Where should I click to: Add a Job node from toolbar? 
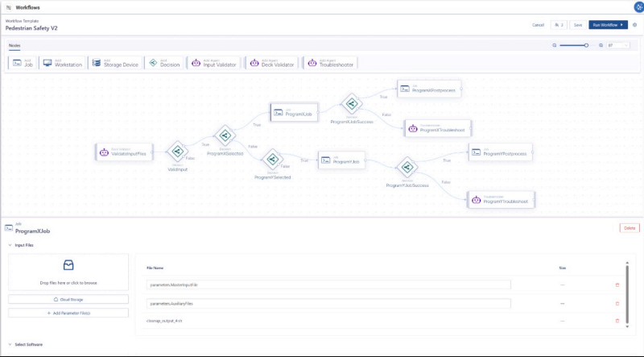[23, 63]
